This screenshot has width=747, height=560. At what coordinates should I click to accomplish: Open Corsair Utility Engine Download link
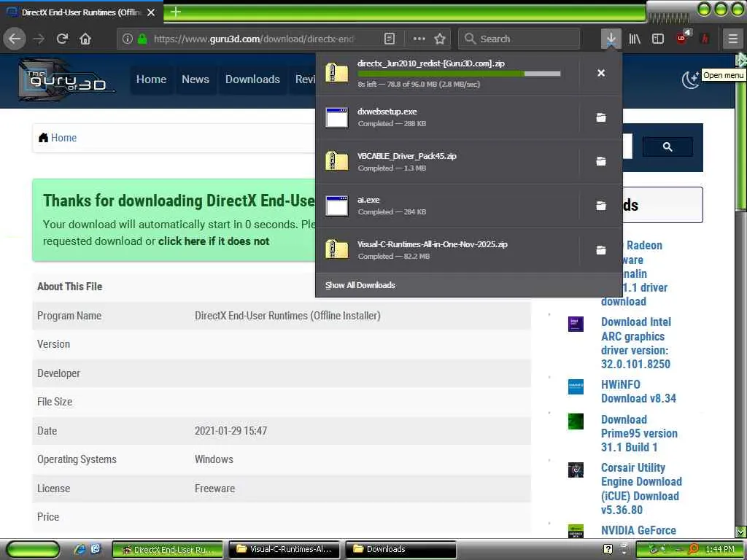tap(641, 489)
